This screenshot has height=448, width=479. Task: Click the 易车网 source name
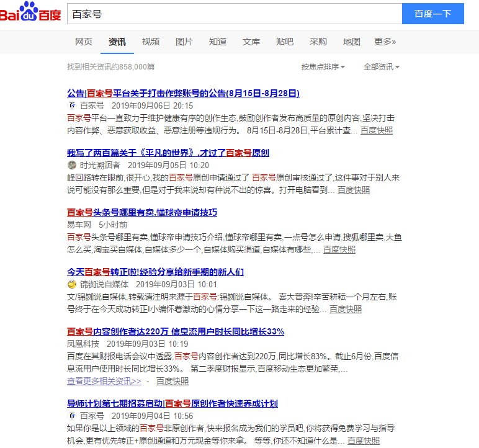(79, 225)
